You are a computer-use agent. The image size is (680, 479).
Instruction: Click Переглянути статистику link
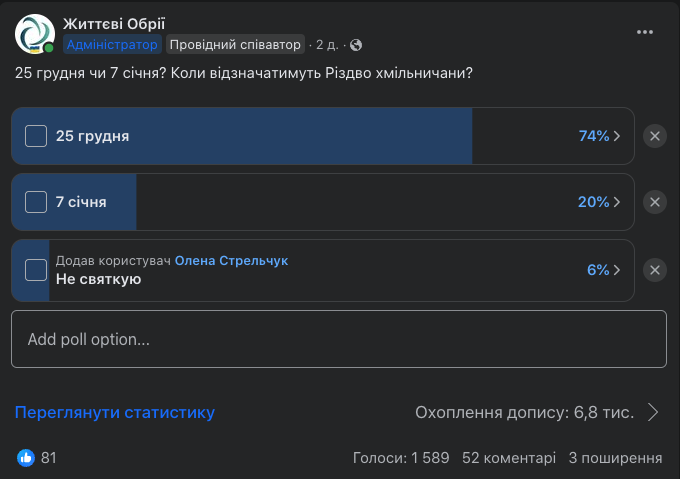coord(114,412)
